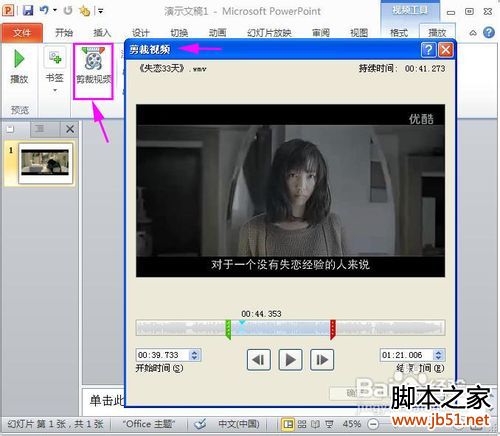Screen dimensions: 500x436
Task: Close the slide thumbnail pane with X
Action: (x=70, y=129)
